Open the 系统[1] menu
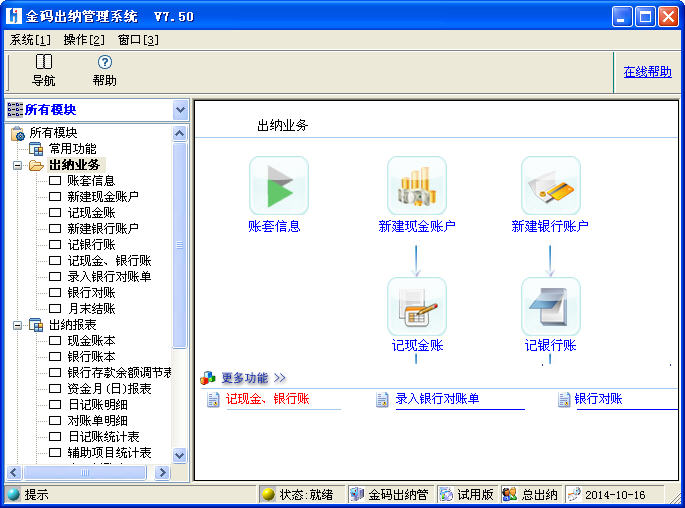The height and width of the screenshot is (508, 685). click(30, 40)
